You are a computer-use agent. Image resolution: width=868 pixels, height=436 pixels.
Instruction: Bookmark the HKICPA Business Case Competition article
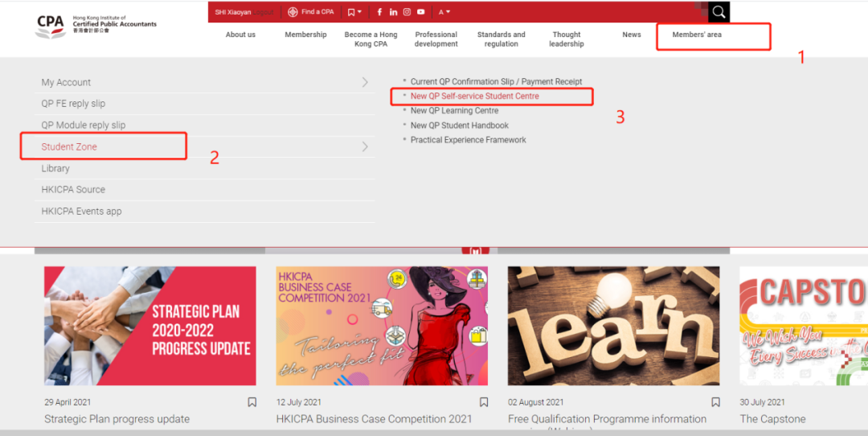click(484, 402)
